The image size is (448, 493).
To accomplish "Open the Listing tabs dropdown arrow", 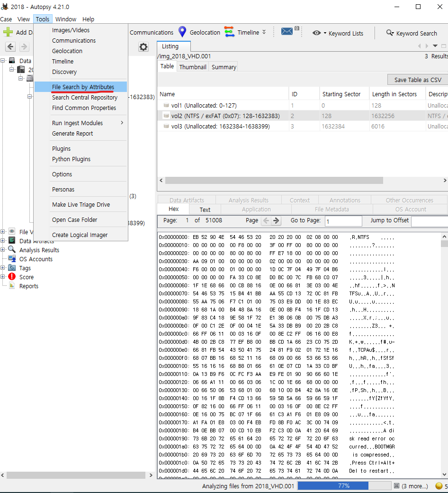I will (x=435, y=46).
